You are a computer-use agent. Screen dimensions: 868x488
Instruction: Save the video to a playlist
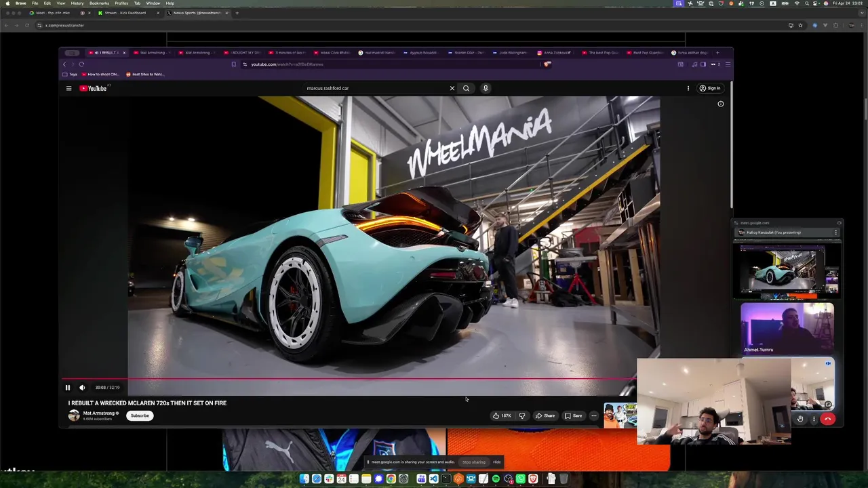pos(574,415)
